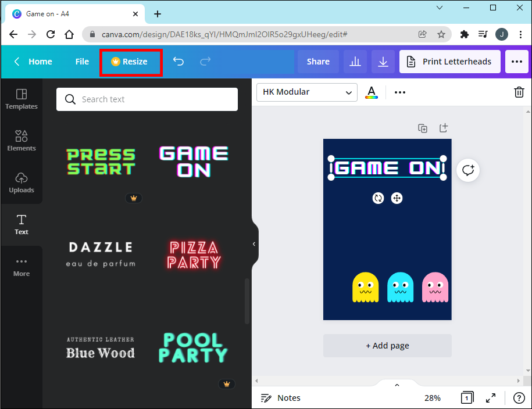The width and height of the screenshot is (532, 409).
Task: Open the text color picker
Action: (x=372, y=92)
